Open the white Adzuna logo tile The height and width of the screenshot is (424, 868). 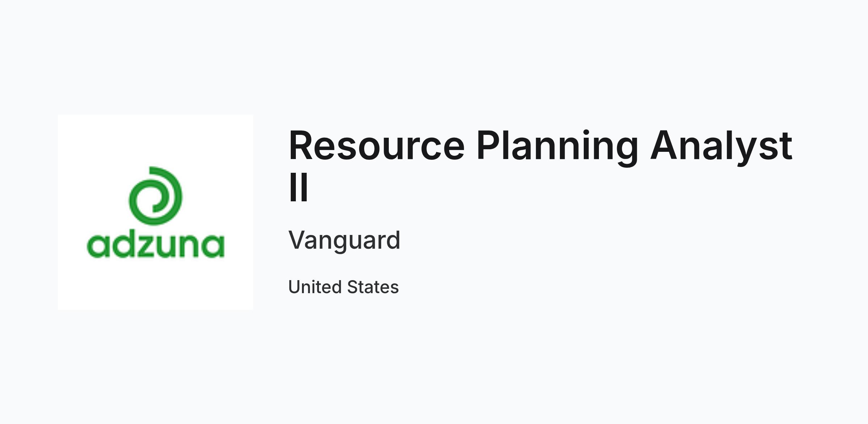coord(156,212)
